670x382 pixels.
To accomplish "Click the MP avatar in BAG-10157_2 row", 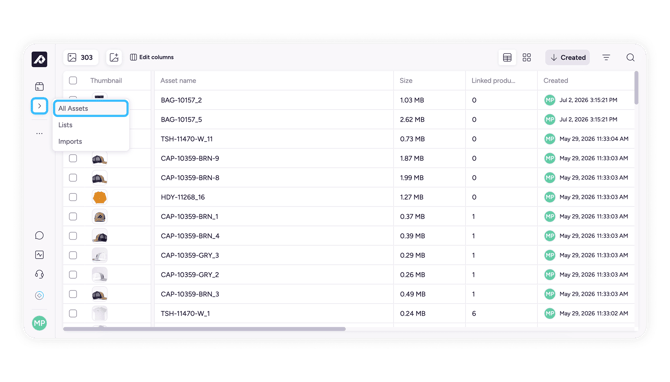I will pos(550,100).
